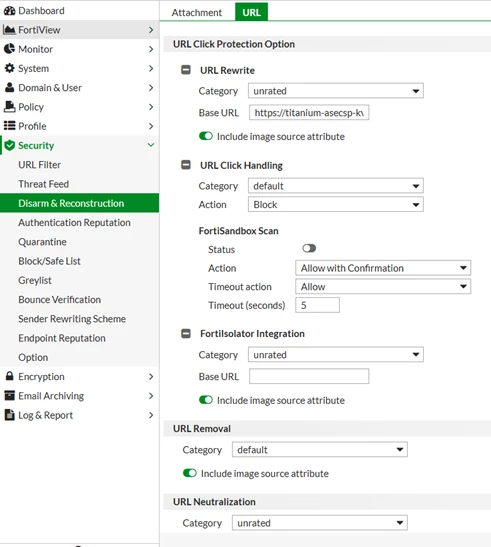Disable URL Rewrite include image source attribute
The image size is (491, 547).
click(206, 136)
